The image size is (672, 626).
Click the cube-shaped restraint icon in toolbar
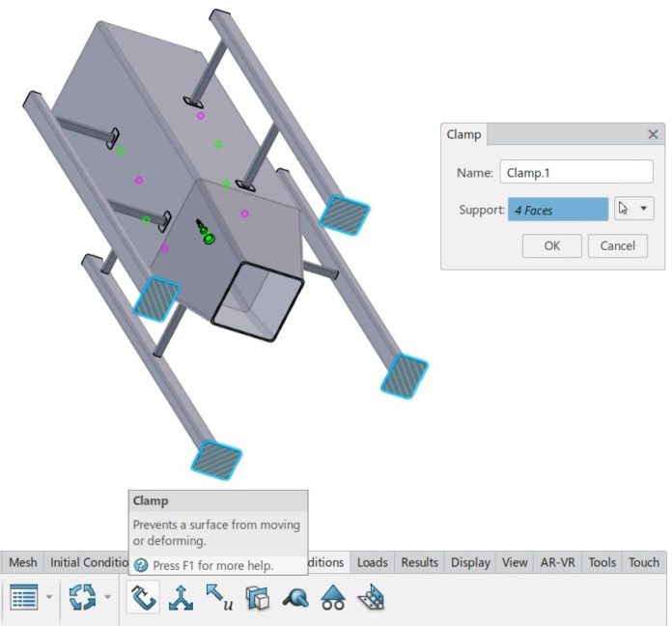257,598
